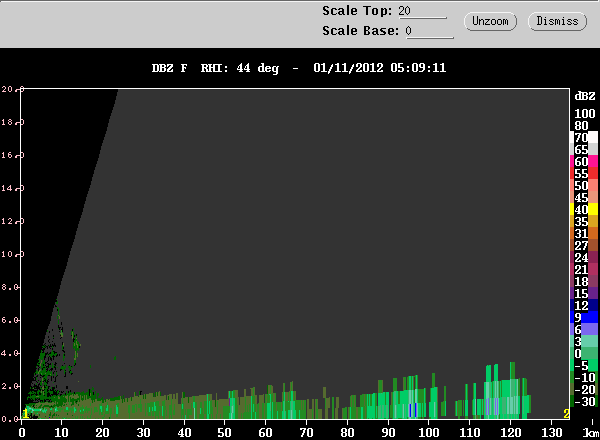Focus the Scale Top input field

[x=422, y=11]
